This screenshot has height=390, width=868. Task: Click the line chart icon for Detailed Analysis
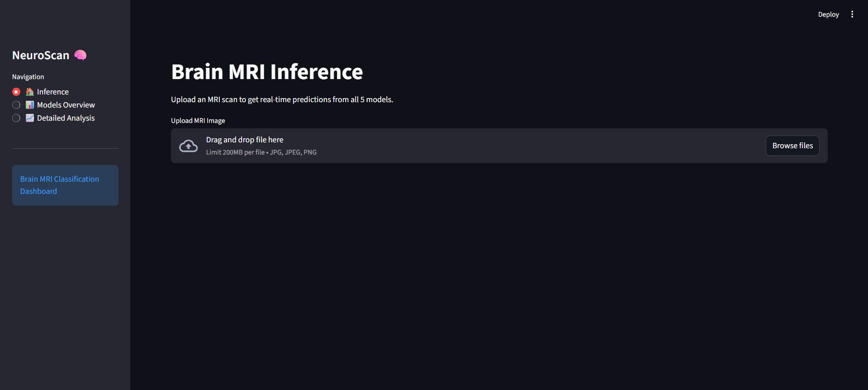click(x=30, y=118)
